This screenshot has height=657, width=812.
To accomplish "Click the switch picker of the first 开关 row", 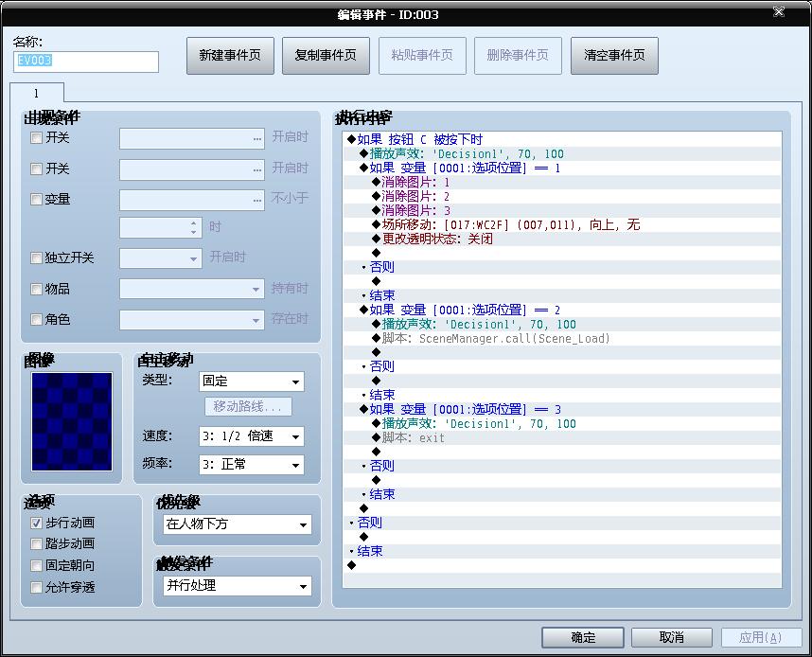I will coord(192,139).
